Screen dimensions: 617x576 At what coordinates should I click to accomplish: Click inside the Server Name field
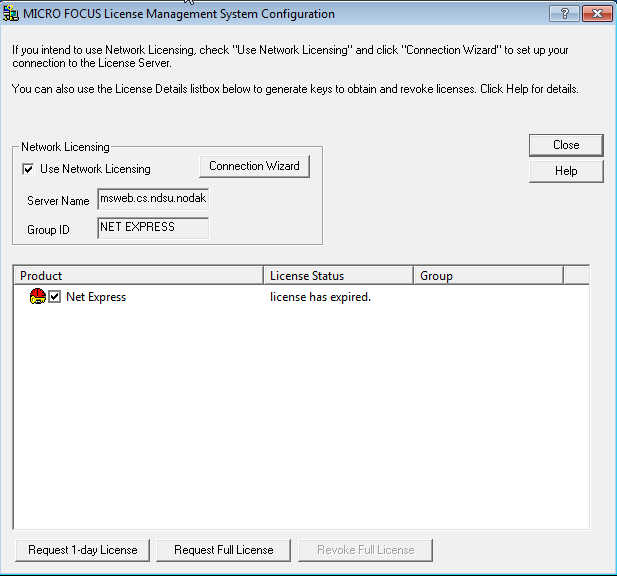[153, 199]
